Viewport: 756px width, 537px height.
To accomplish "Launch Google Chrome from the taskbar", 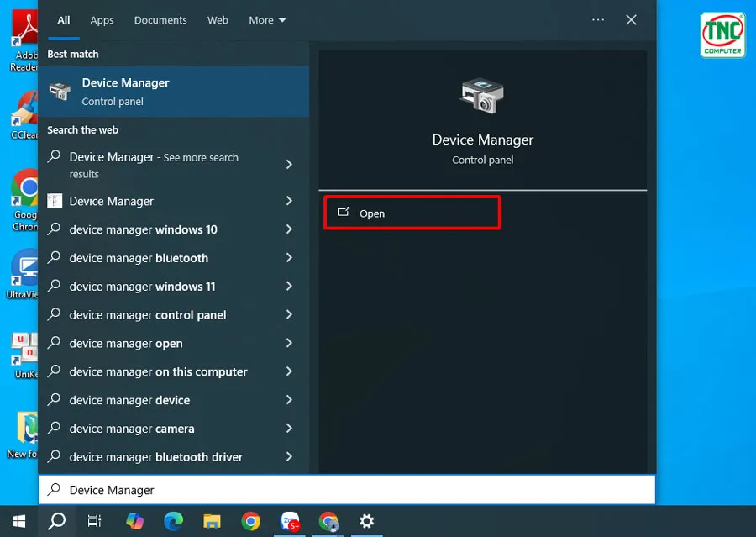I will pos(250,521).
